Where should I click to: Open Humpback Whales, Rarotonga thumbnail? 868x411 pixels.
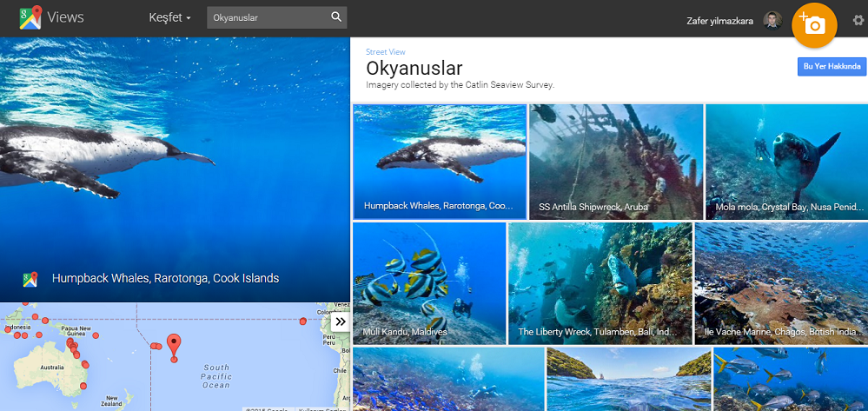tap(439, 161)
